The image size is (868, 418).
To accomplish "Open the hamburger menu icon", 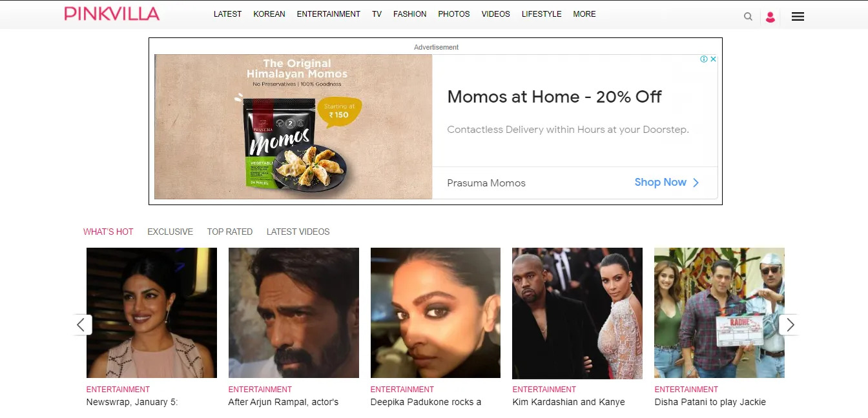I will tap(798, 17).
